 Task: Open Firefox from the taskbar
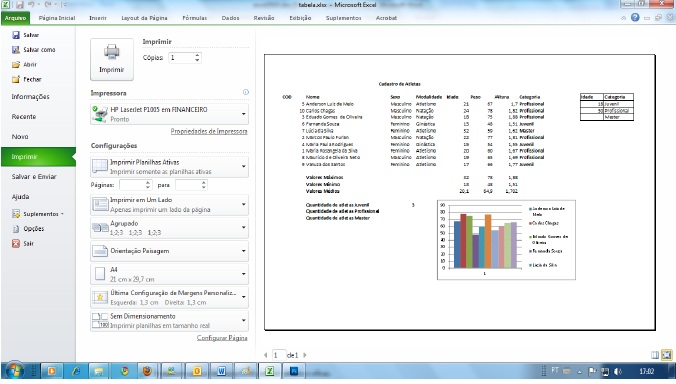pos(147,371)
